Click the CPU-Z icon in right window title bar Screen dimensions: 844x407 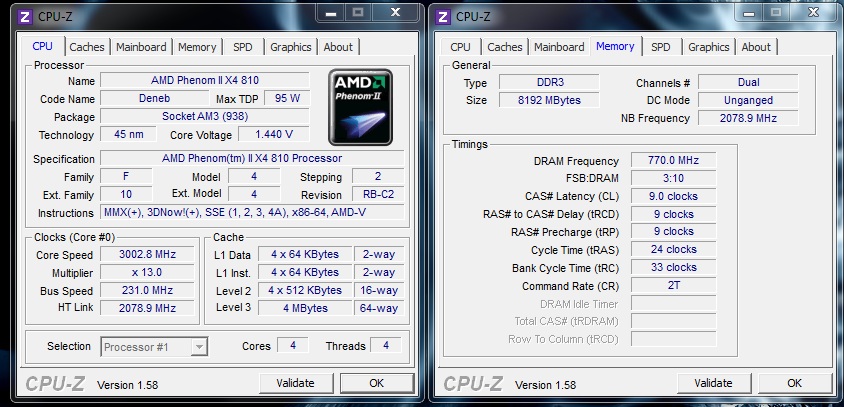click(442, 16)
